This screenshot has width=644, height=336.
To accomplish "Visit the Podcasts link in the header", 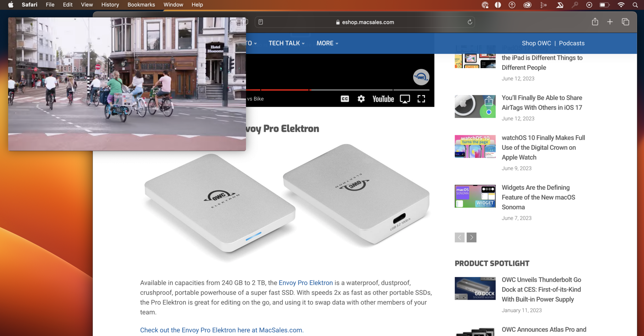I will point(571,43).
